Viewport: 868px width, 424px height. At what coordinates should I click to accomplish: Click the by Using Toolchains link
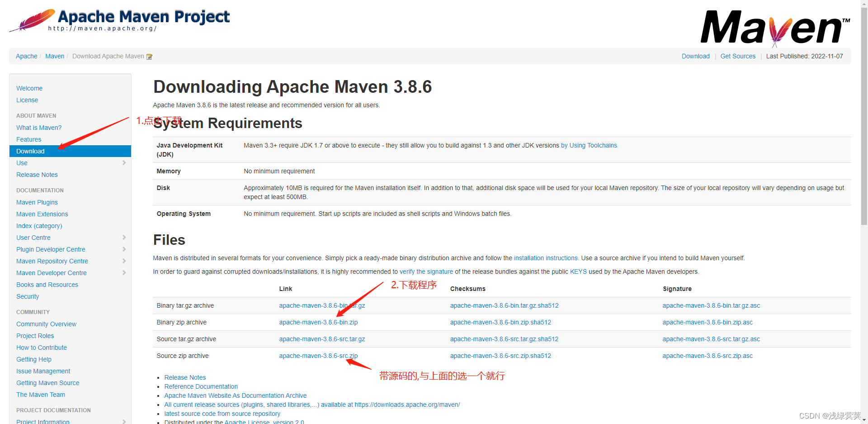click(x=589, y=145)
